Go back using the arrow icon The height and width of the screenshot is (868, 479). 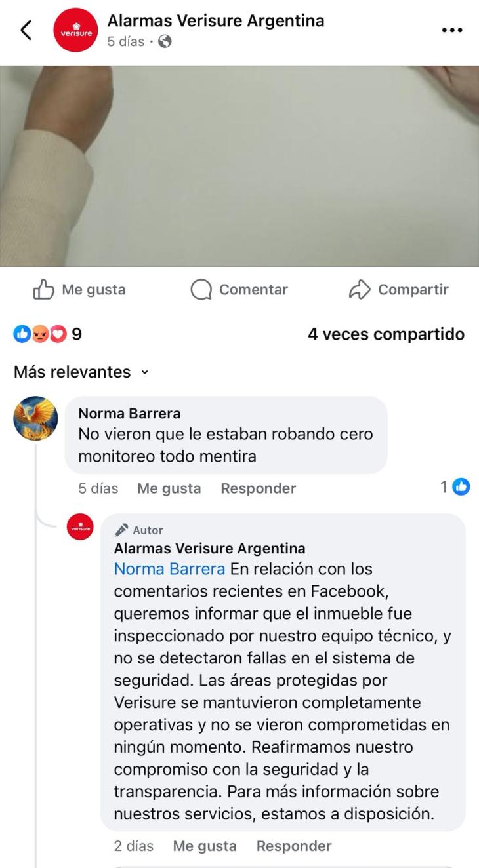[x=26, y=30]
